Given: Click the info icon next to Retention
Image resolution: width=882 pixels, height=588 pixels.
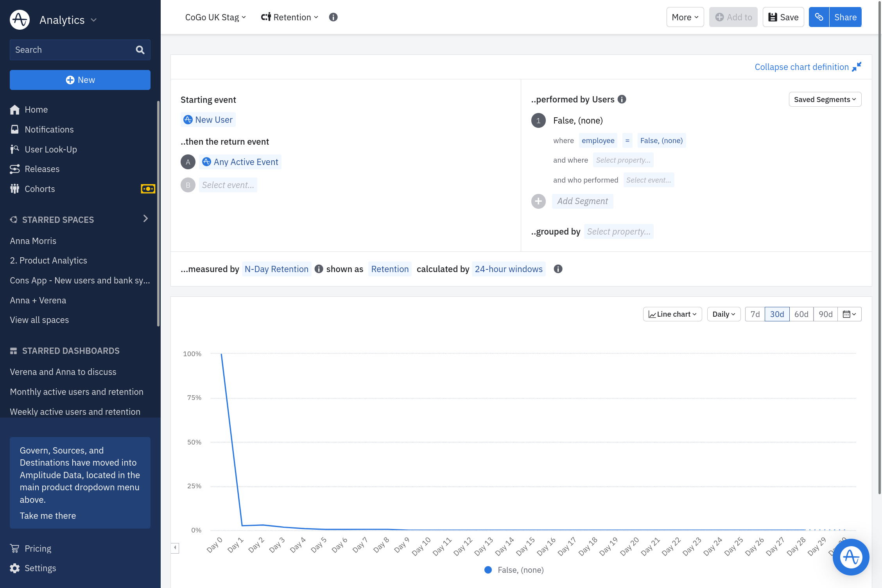Looking at the screenshot, I should [x=333, y=17].
